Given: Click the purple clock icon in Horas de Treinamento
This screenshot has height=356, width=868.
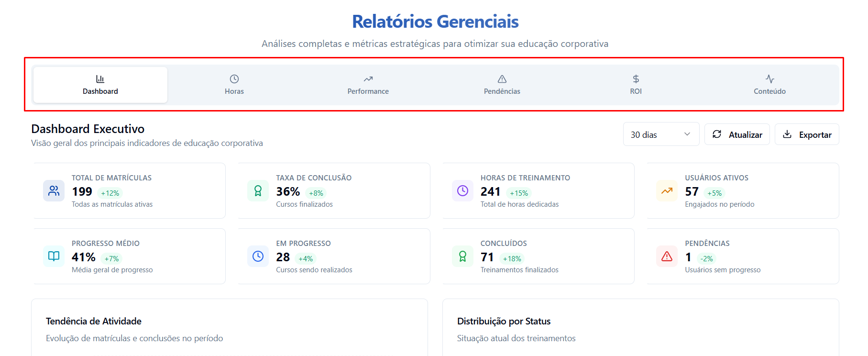Looking at the screenshot, I should (x=462, y=191).
